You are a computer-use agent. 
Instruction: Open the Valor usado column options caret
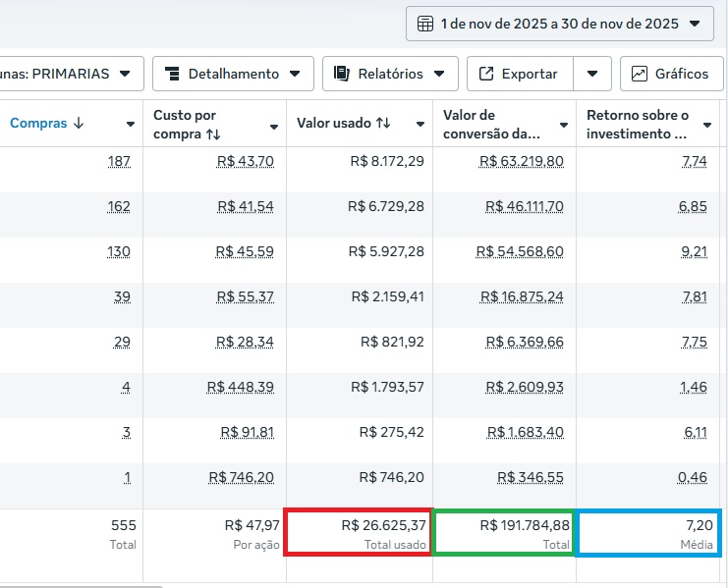click(420, 125)
